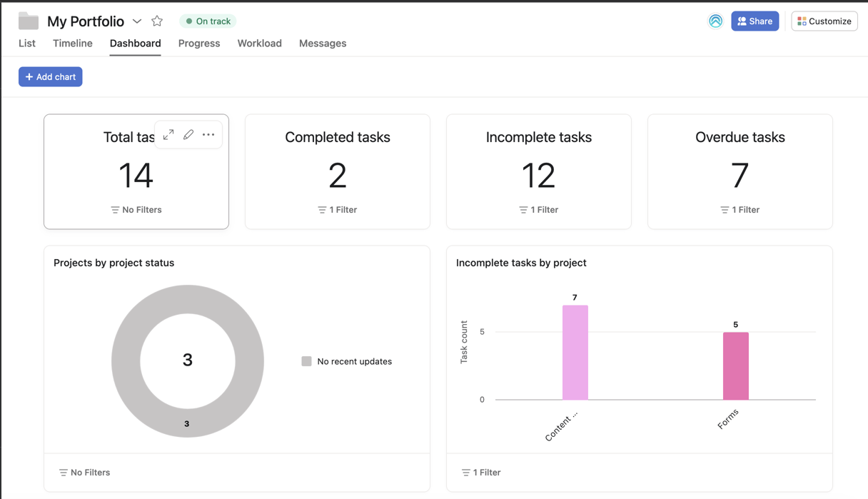
Task: Star My Portfolio as a favorite
Action: pos(156,21)
